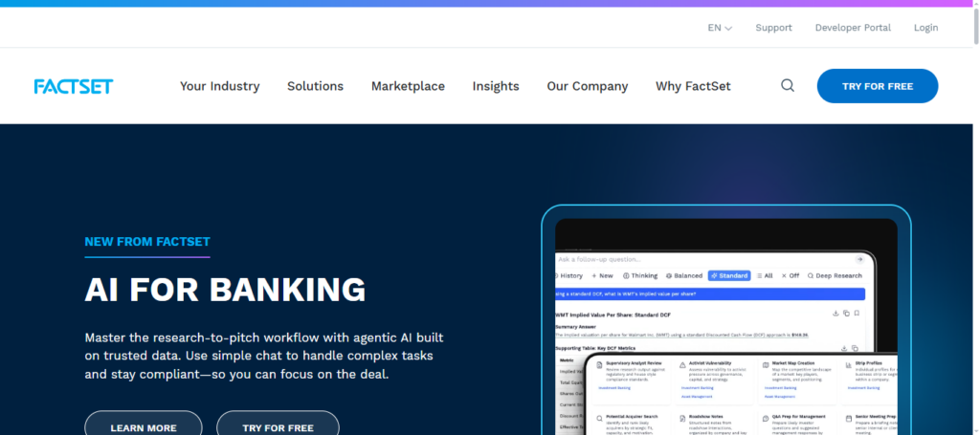This screenshot has height=435, width=980.
Task: Click the Activist Vulnerability warning icon
Action: pyautogui.click(x=680, y=365)
